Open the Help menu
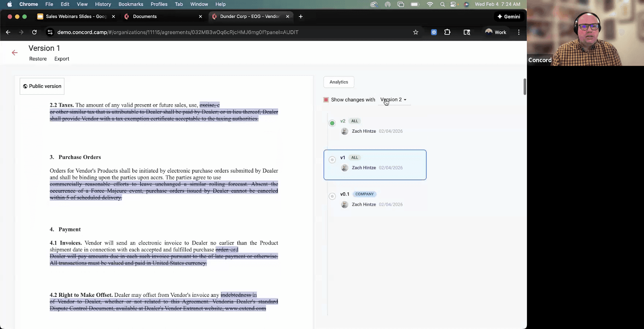 (221, 4)
